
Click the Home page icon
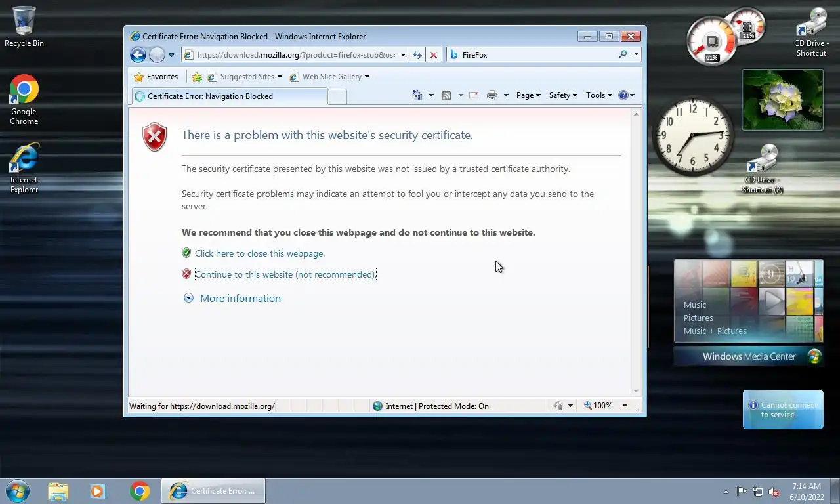click(417, 95)
